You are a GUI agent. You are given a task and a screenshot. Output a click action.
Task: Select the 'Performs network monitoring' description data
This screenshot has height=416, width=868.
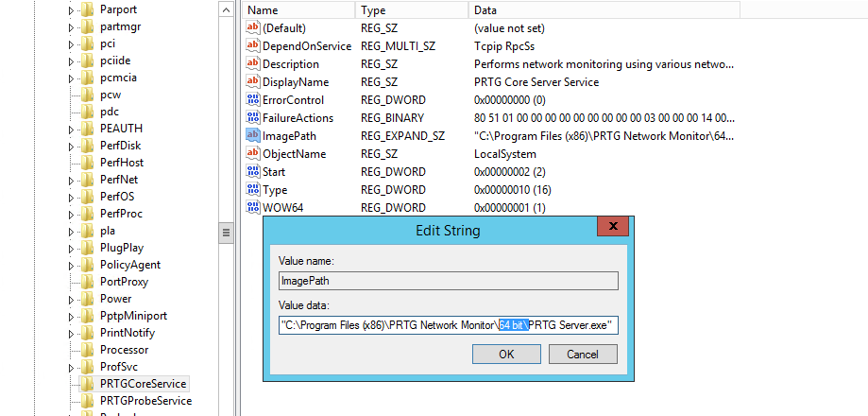coord(604,63)
